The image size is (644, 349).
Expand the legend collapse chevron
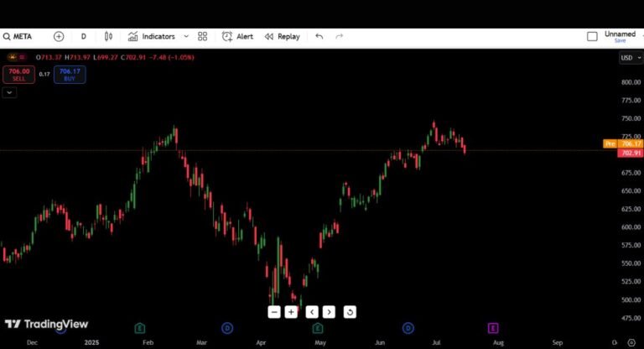coord(9,93)
